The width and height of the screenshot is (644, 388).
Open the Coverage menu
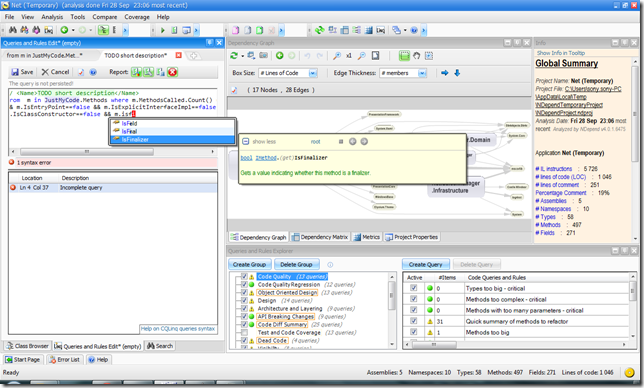pyautogui.click(x=137, y=17)
